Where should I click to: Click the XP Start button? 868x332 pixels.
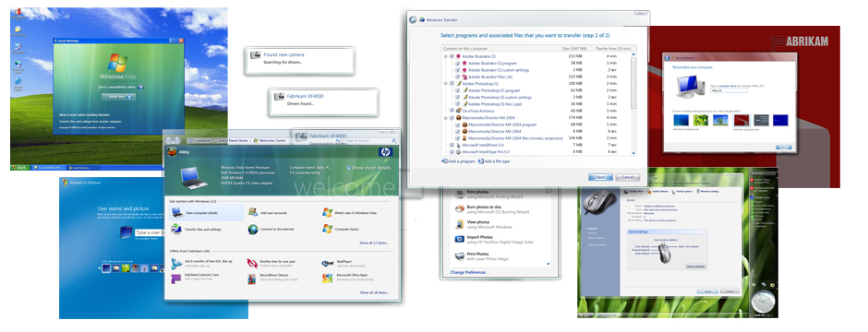tap(20, 167)
